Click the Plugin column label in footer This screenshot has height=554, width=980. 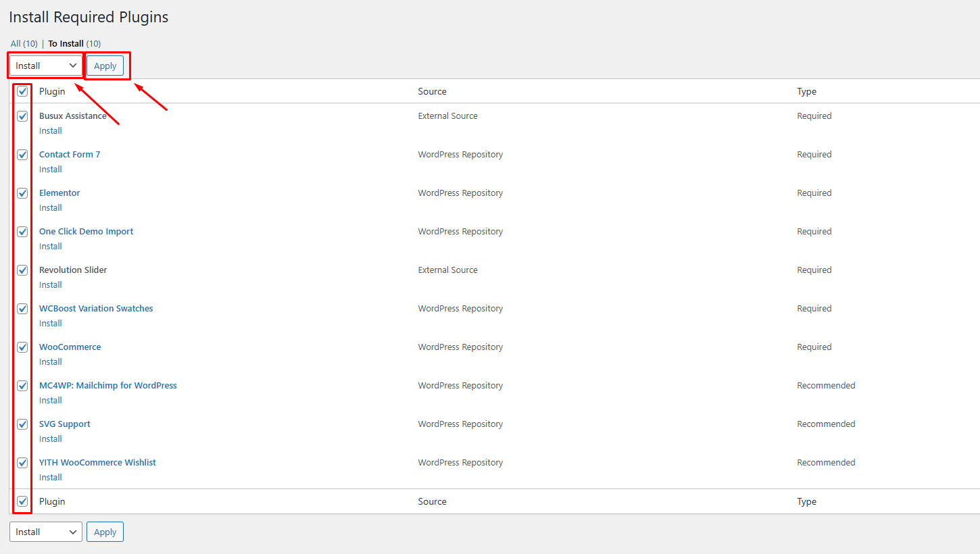52,501
